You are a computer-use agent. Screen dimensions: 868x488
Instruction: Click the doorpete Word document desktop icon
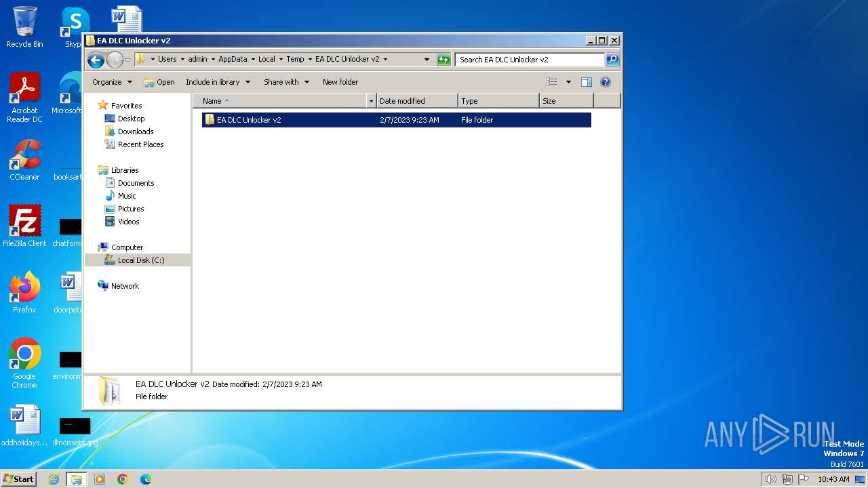click(68, 293)
